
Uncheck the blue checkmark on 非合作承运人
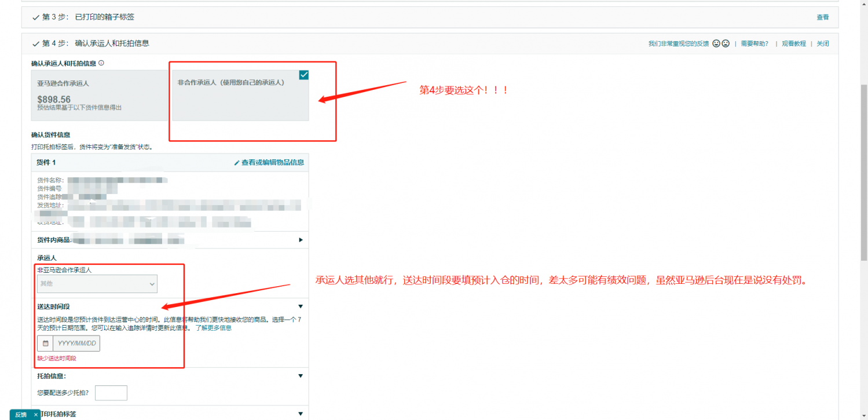[304, 75]
